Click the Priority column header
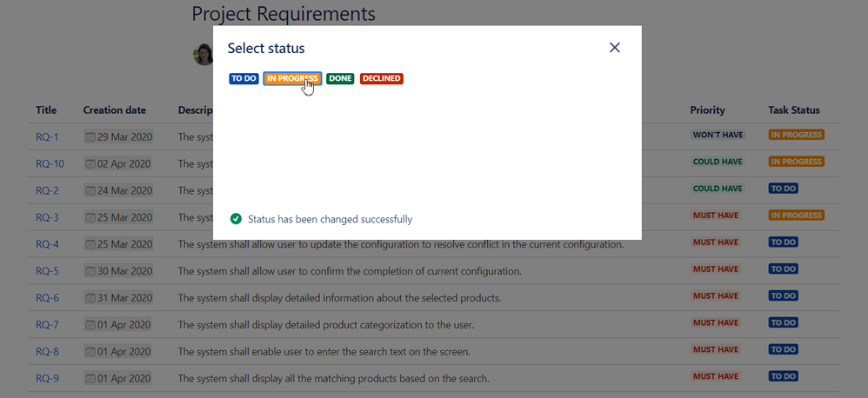Image resolution: width=868 pixels, height=398 pixels. [x=707, y=110]
